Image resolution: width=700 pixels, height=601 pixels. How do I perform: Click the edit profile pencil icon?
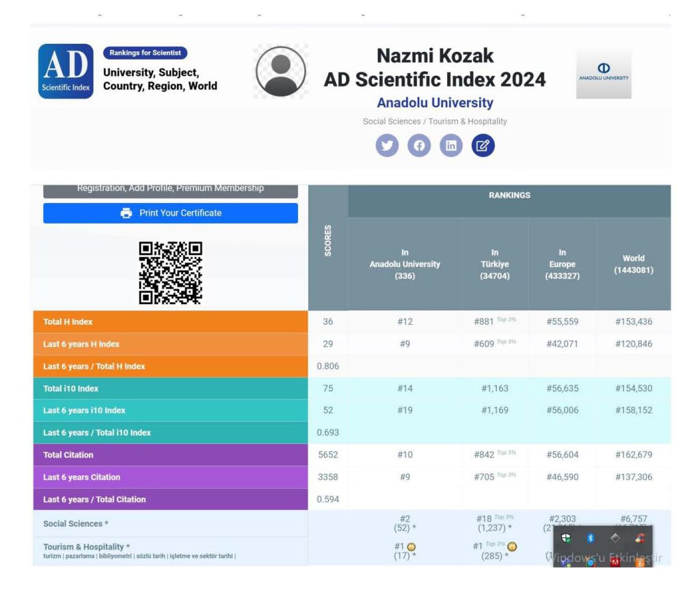coord(483,146)
